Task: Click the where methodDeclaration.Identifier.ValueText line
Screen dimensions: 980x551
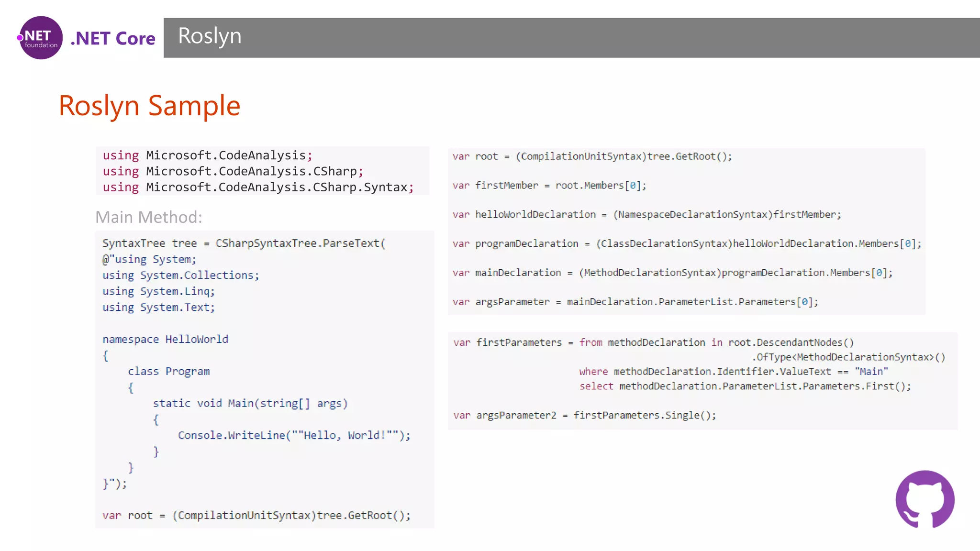Action: [733, 372]
